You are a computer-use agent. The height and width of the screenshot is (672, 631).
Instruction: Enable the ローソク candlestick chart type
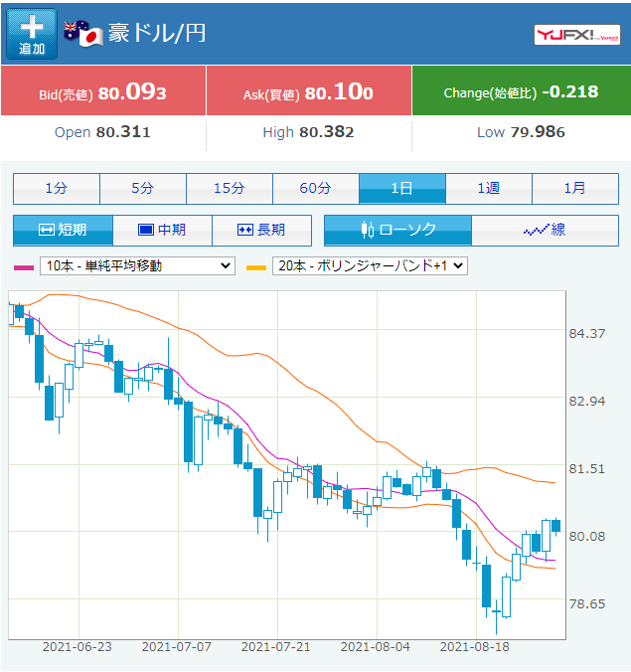[397, 231]
